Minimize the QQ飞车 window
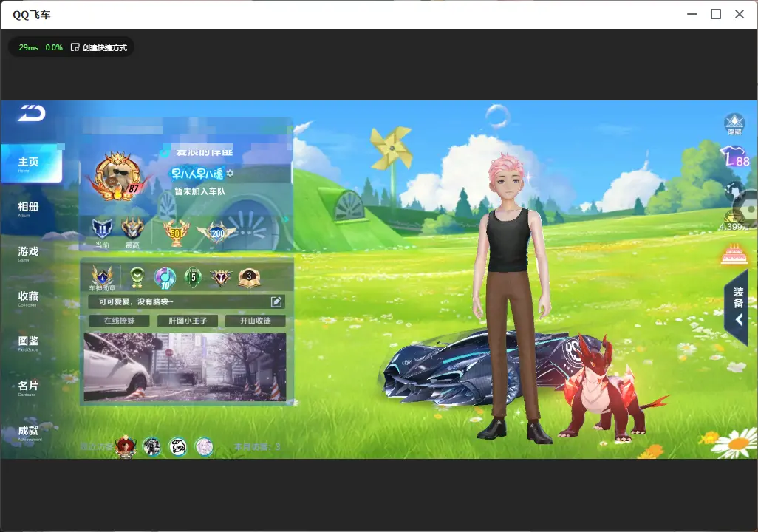The image size is (758, 532). click(x=692, y=14)
